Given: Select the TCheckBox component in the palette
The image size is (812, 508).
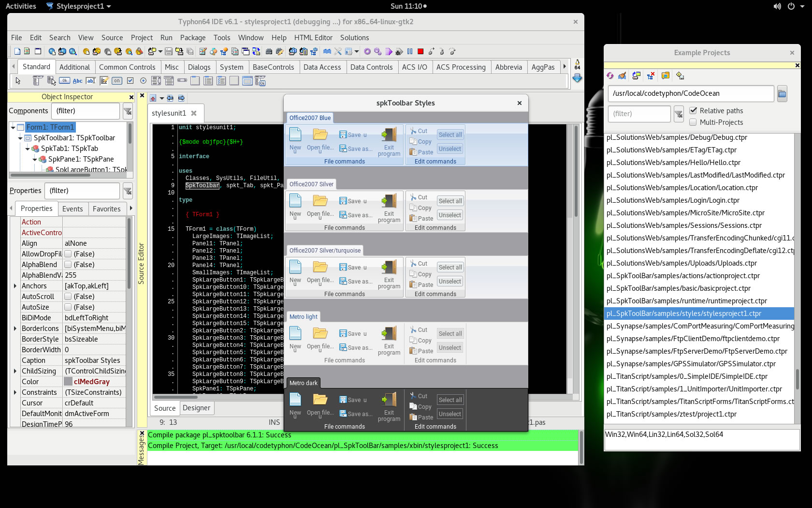Looking at the screenshot, I should [130, 81].
